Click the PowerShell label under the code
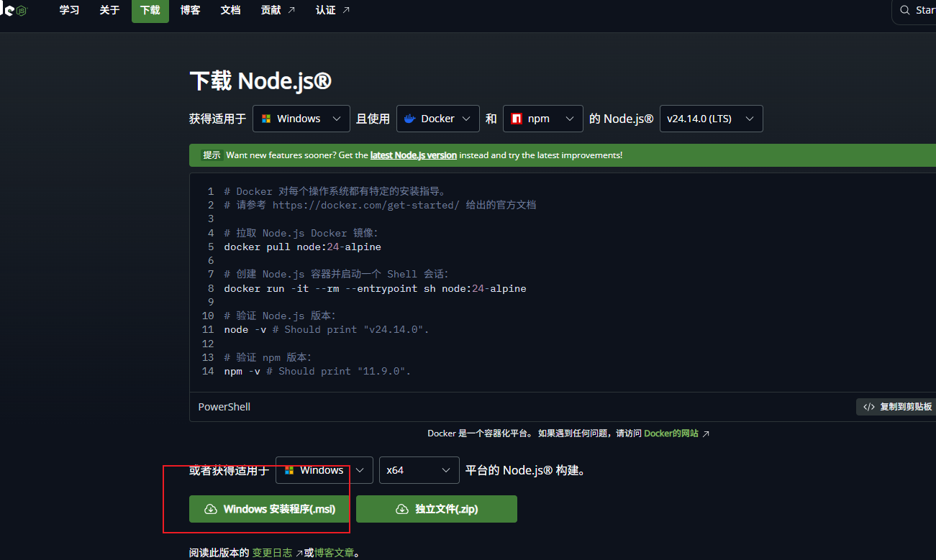The width and height of the screenshot is (936, 560). 224,407
